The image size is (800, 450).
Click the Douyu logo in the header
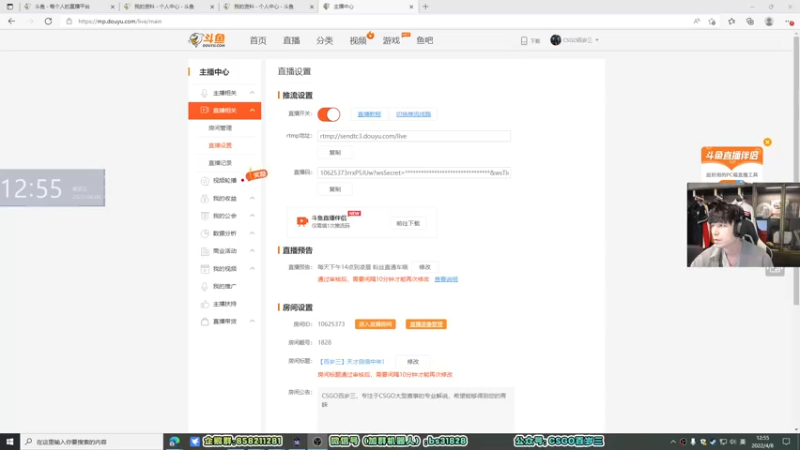pos(207,40)
